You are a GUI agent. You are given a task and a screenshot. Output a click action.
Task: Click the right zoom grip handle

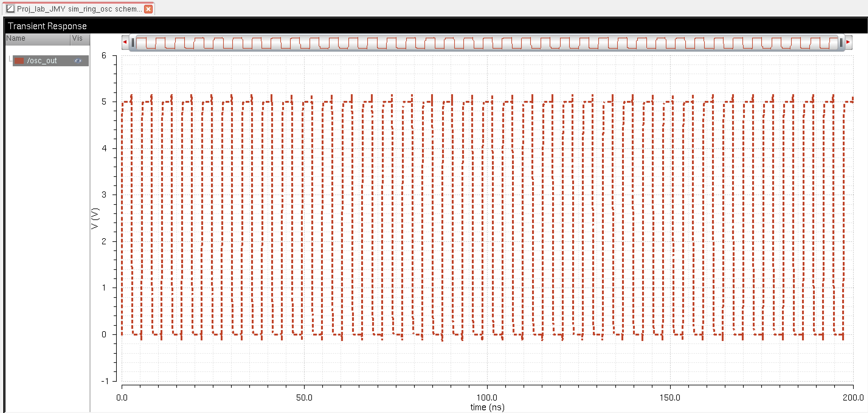click(841, 43)
